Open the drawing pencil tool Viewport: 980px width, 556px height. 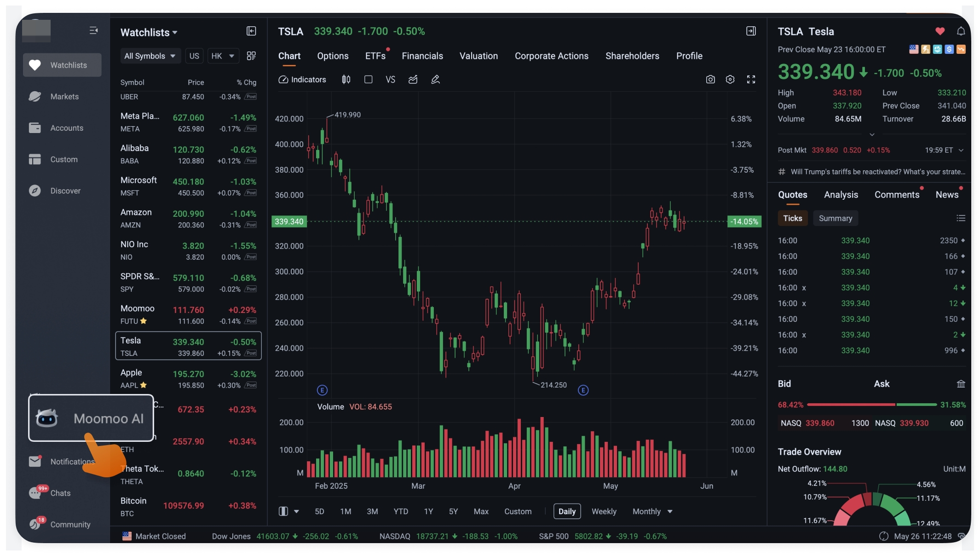click(x=435, y=80)
